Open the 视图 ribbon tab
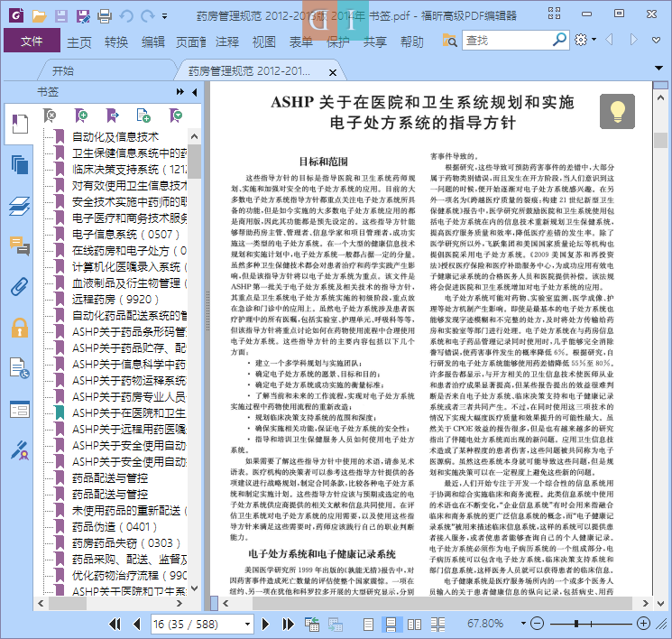 (x=263, y=42)
